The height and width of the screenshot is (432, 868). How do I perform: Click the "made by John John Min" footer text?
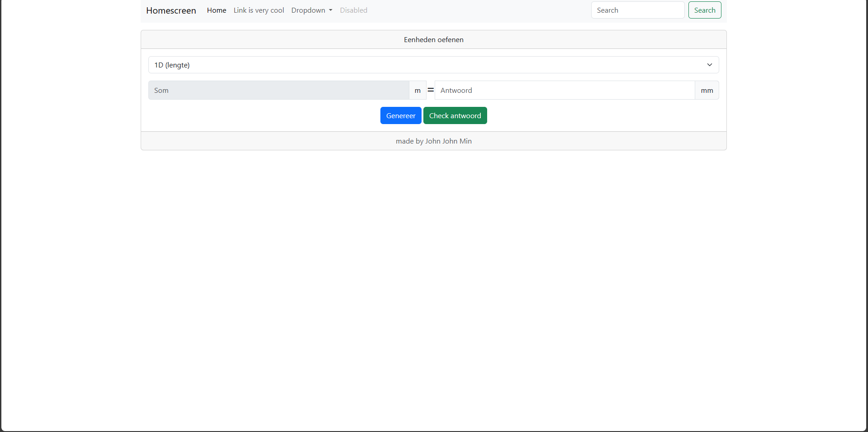(x=434, y=141)
